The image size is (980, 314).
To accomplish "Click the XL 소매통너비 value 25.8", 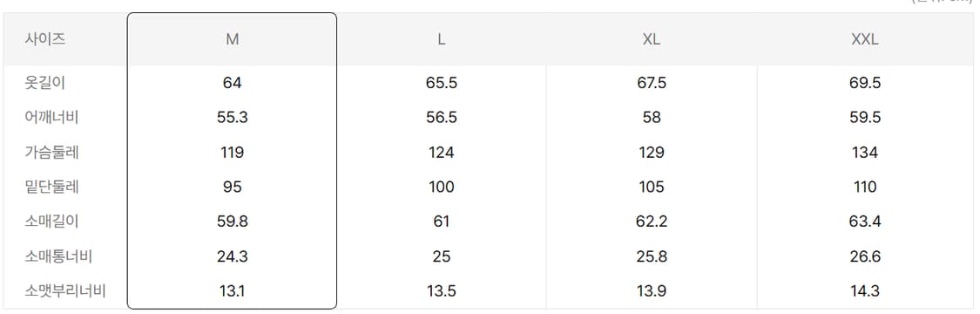I will pos(652,256).
